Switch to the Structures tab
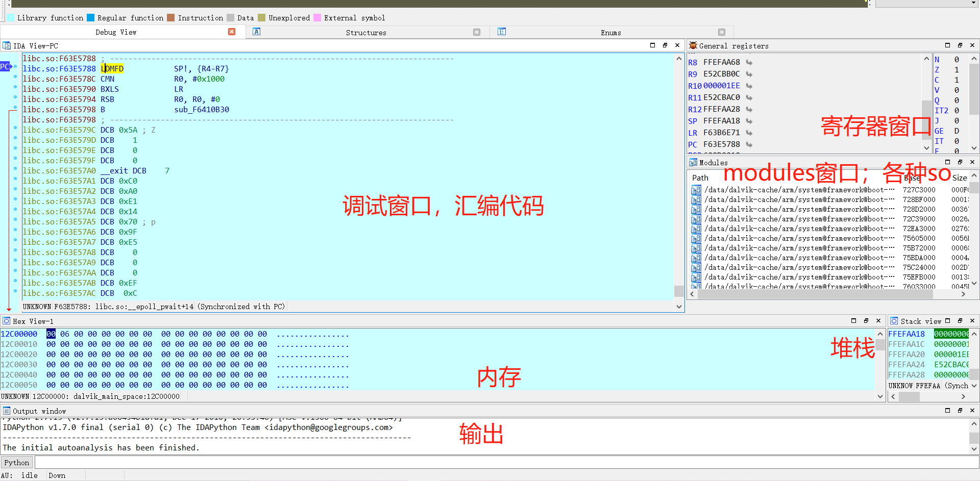 click(366, 32)
